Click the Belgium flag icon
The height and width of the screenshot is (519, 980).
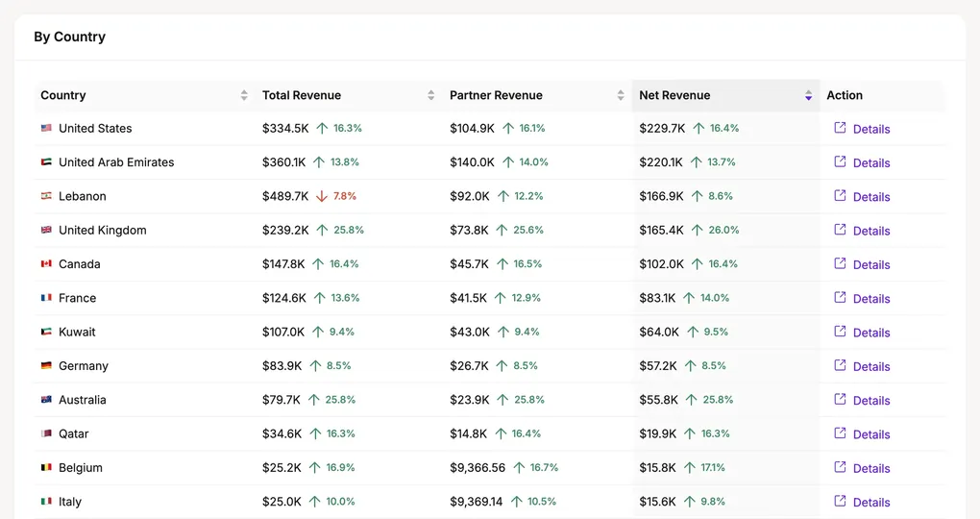point(46,467)
